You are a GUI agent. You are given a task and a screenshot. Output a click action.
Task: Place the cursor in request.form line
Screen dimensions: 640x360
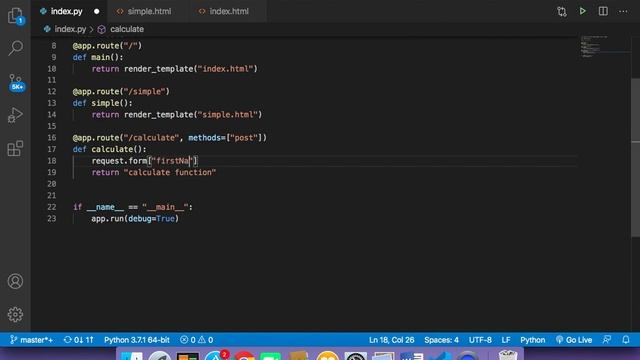[145, 161]
